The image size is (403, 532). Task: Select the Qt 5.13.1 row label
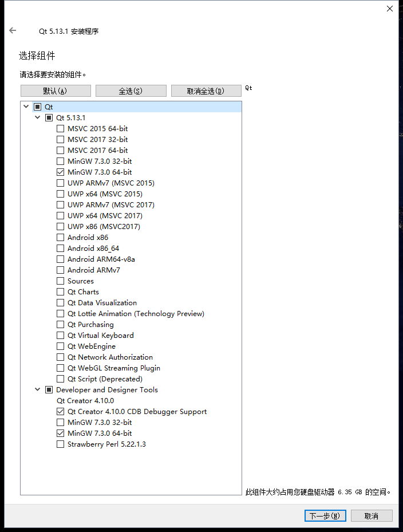(x=70, y=118)
